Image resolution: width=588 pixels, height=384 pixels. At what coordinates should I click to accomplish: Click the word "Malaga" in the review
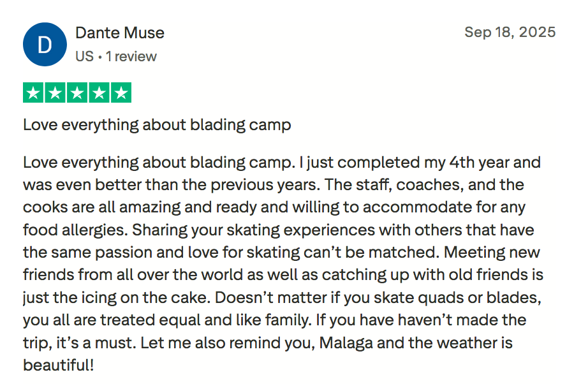[x=346, y=343]
